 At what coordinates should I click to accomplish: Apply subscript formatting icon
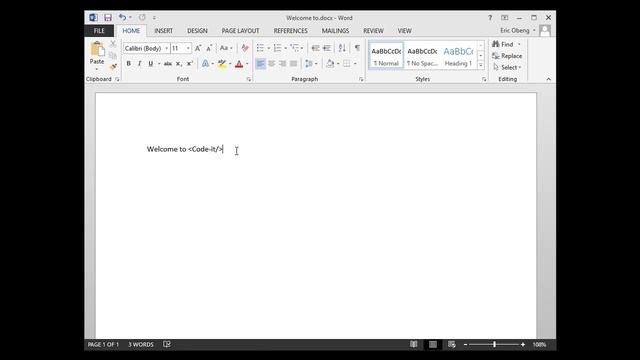[x=178, y=64]
